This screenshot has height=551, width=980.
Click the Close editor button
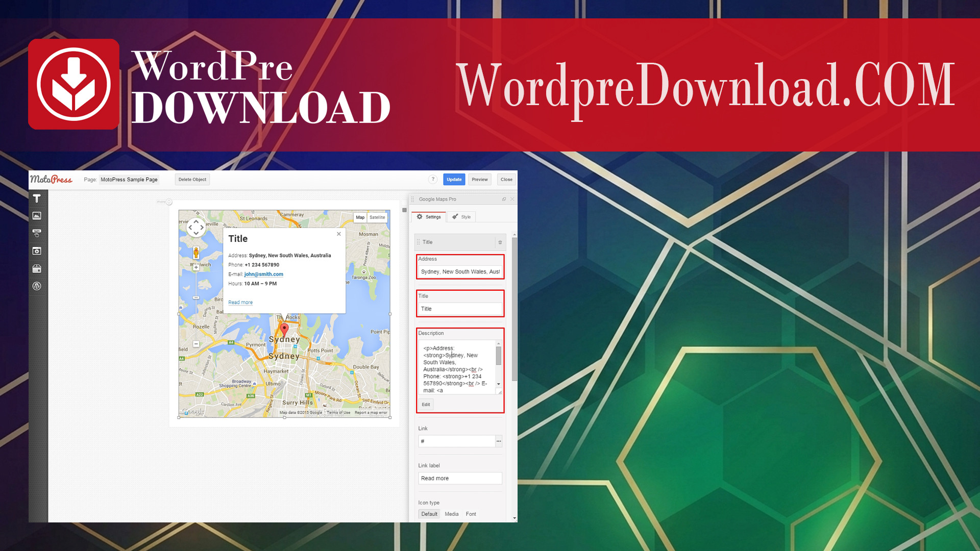click(x=506, y=180)
